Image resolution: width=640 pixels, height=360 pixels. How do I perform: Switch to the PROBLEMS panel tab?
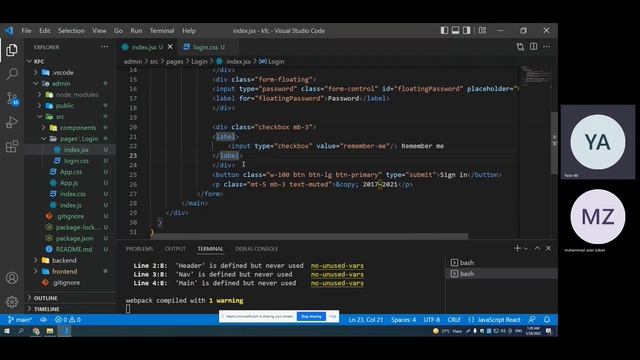(139, 249)
